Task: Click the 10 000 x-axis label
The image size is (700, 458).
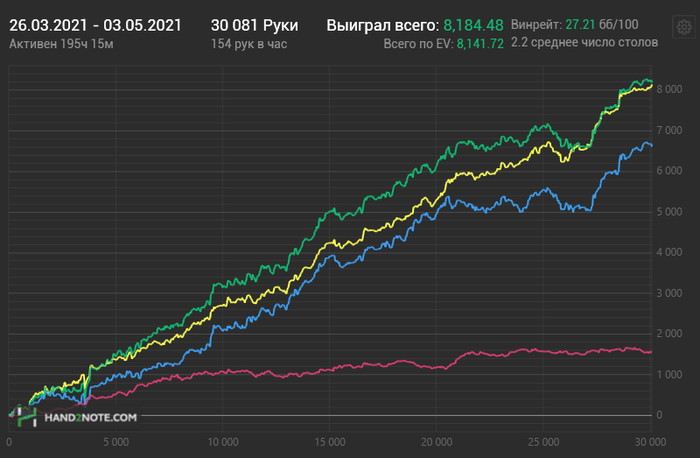Action: click(223, 442)
